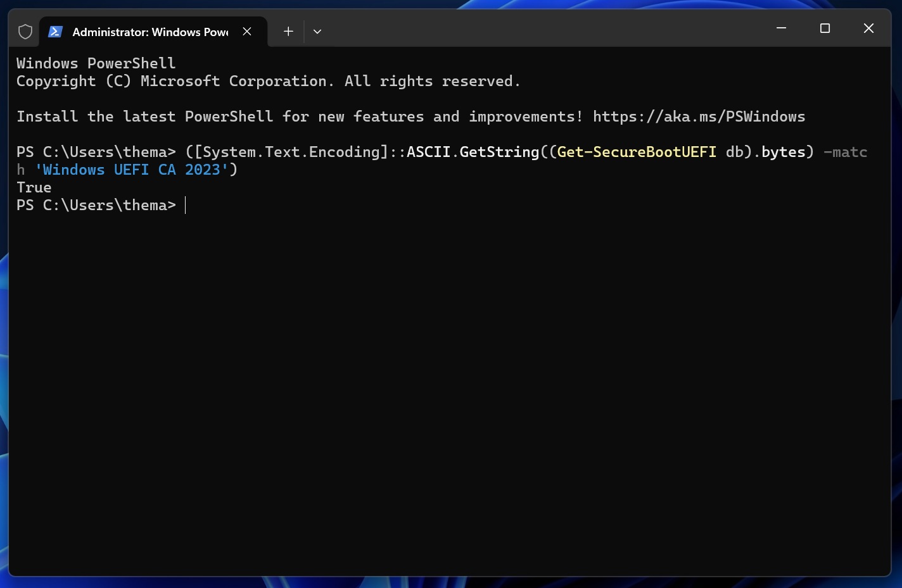Image resolution: width=902 pixels, height=588 pixels.
Task: Place the cursor at the active prompt
Action: point(185,205)
